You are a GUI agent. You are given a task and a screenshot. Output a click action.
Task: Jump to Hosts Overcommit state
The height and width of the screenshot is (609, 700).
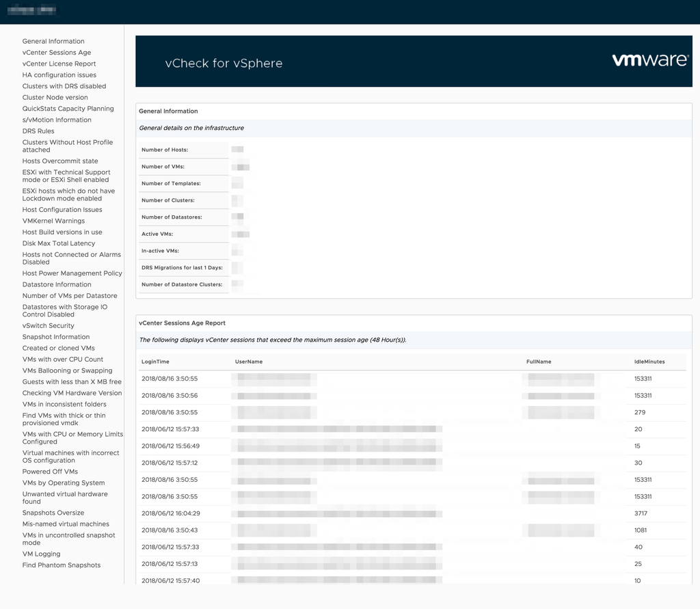pos(60,161)
